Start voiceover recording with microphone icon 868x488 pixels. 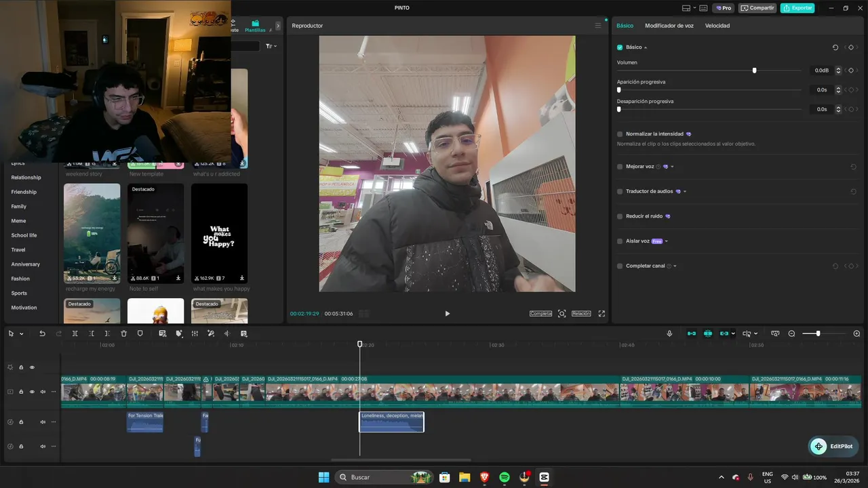click(669, 333)
